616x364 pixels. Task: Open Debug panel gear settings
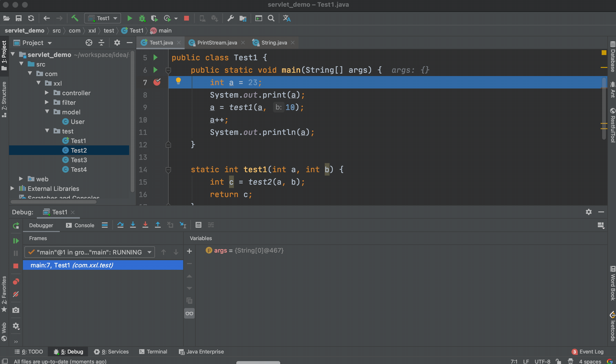(x=588, y=212)
